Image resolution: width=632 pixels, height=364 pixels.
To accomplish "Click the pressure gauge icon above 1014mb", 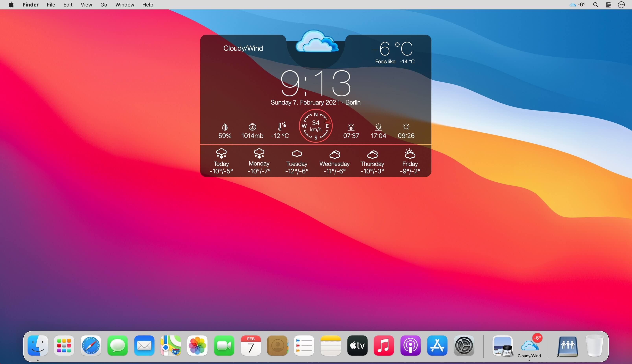I will click(252, 127).
